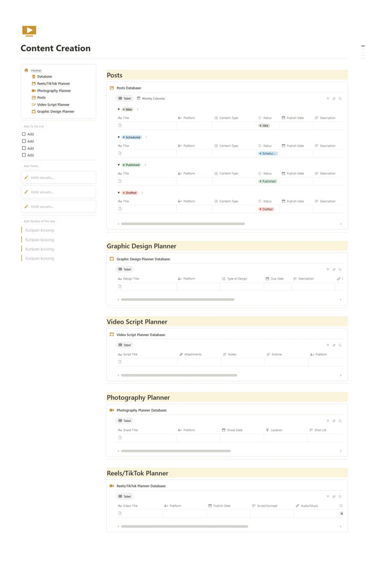Click the first Kutipan kosong quote block
This screenshot has height=588, width=367.
coord(39,230)
